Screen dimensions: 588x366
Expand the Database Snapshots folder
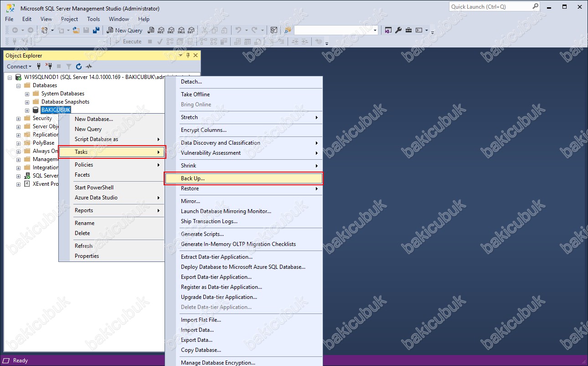[x=27, y=102]
